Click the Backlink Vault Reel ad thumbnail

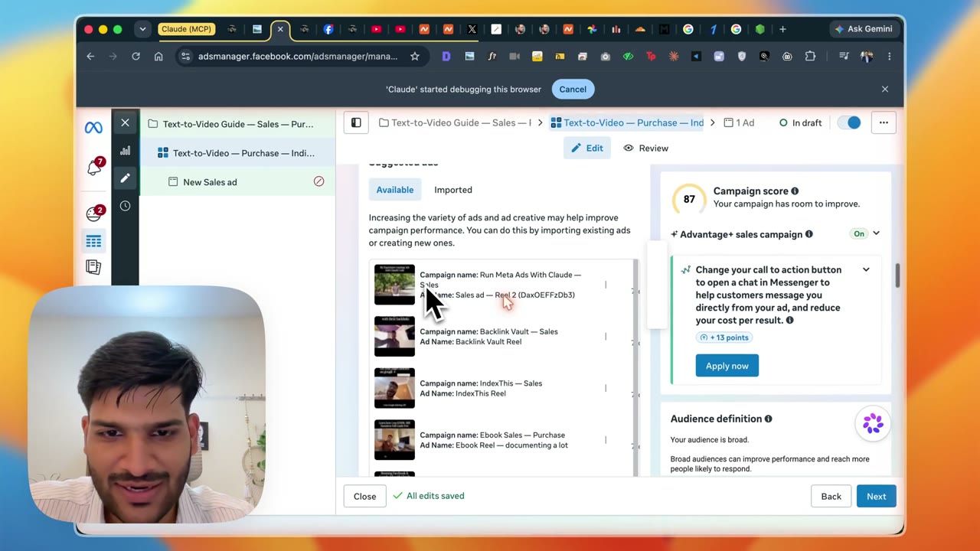point(394,337)
